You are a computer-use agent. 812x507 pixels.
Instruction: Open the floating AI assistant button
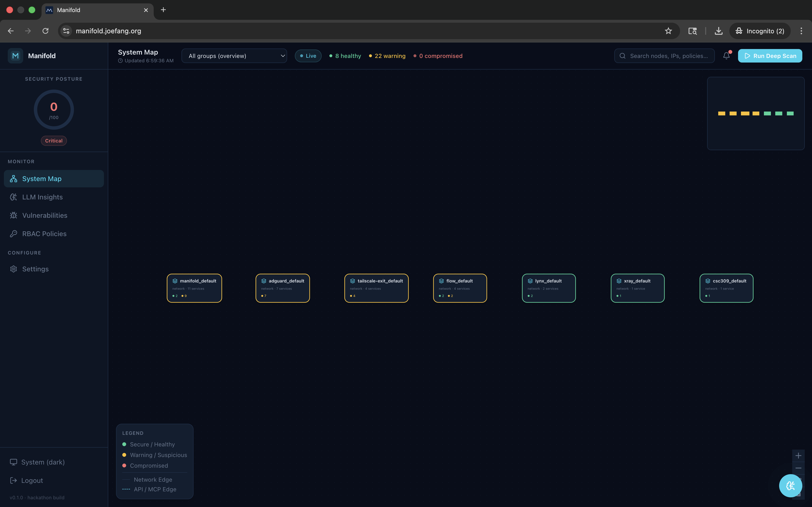(x=790, y=486)
